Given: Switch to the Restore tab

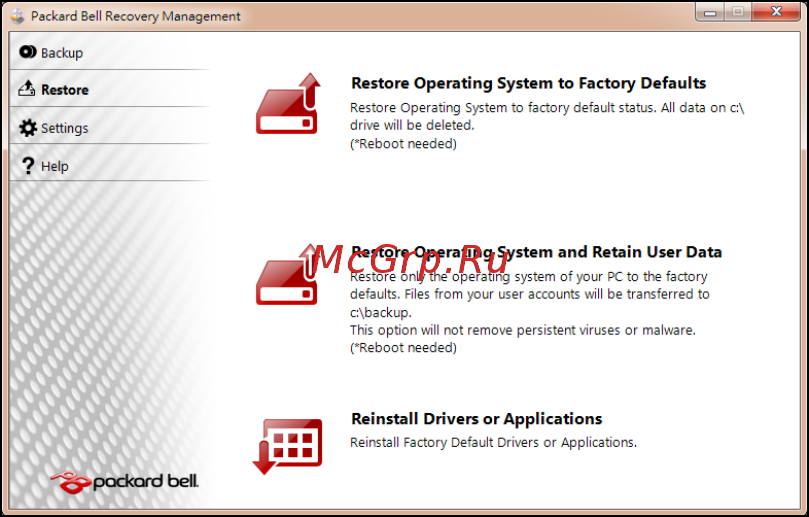Looking at the screenshot, I should tap(109, 89).
